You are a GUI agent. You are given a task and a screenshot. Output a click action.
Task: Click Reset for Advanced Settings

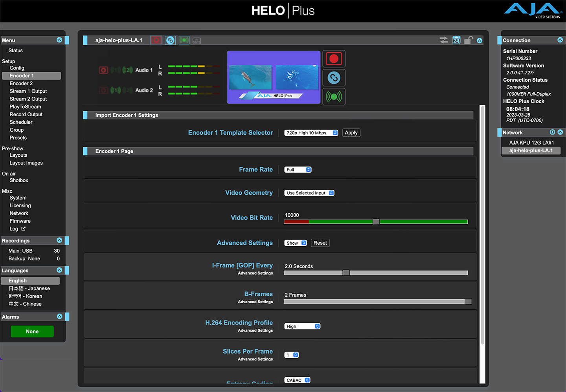tap(320, 243)
